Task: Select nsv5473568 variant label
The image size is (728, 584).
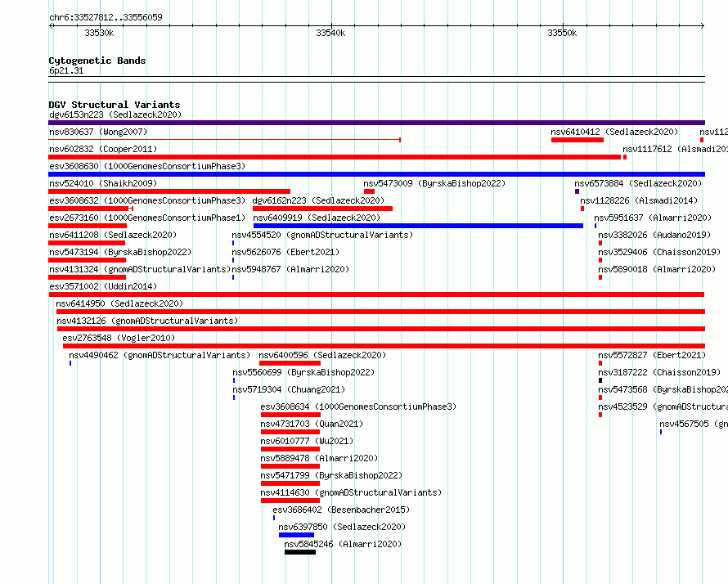Action: tap(663, 389)
